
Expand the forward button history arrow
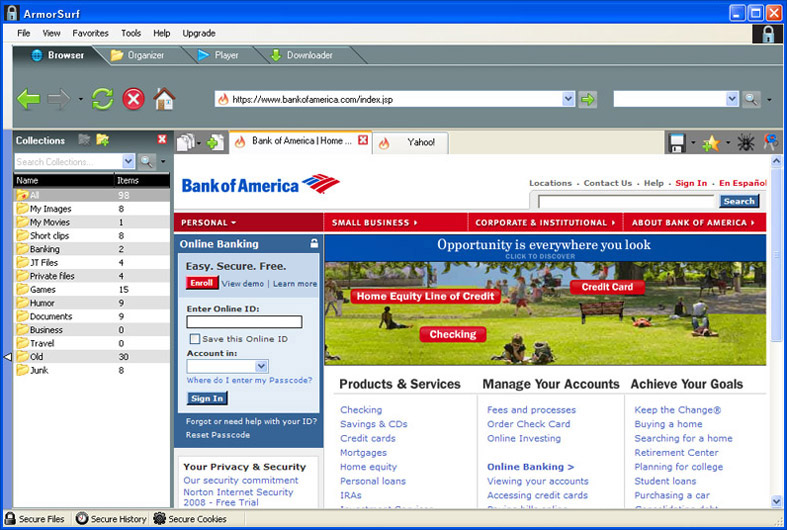[x=80, y=99]
